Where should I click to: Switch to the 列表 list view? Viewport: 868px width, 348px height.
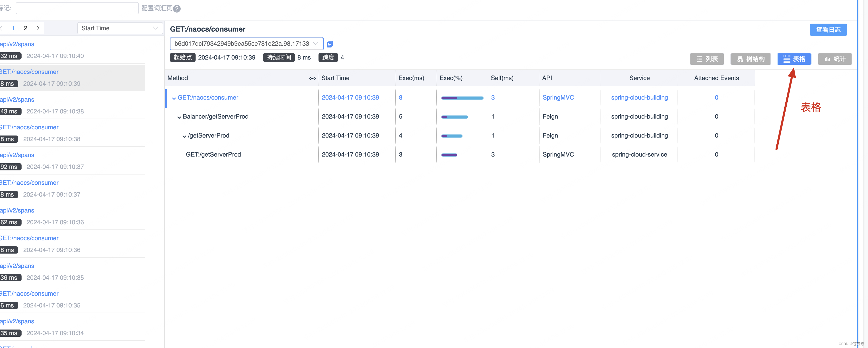tap(707, 59)
